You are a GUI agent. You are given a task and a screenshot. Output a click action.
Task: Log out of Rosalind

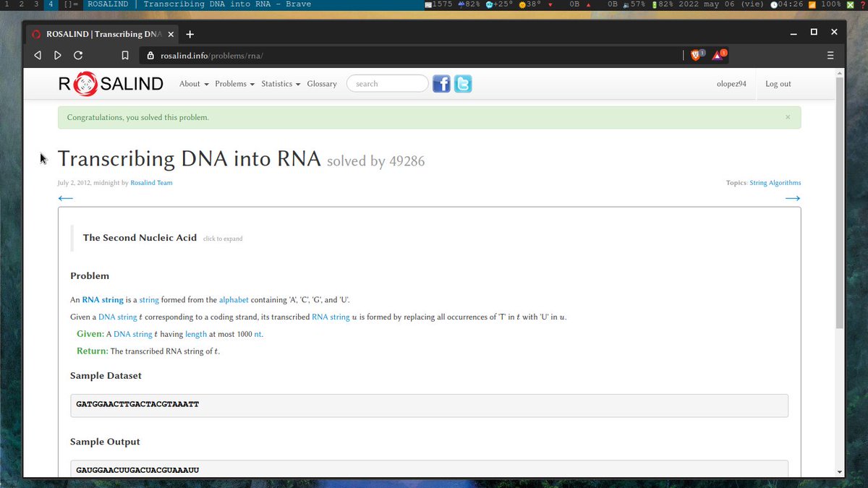point(778,84)
